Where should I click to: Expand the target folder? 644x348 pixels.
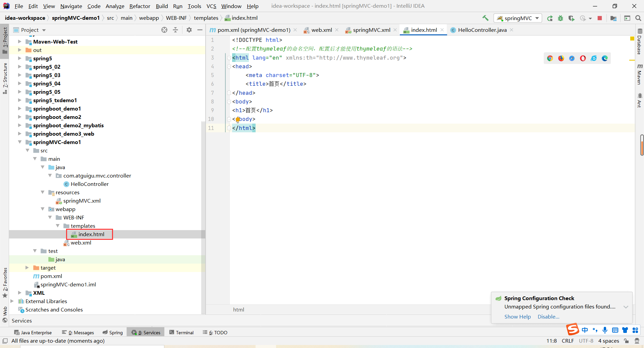pyautogui.click(x=27, y=268)
